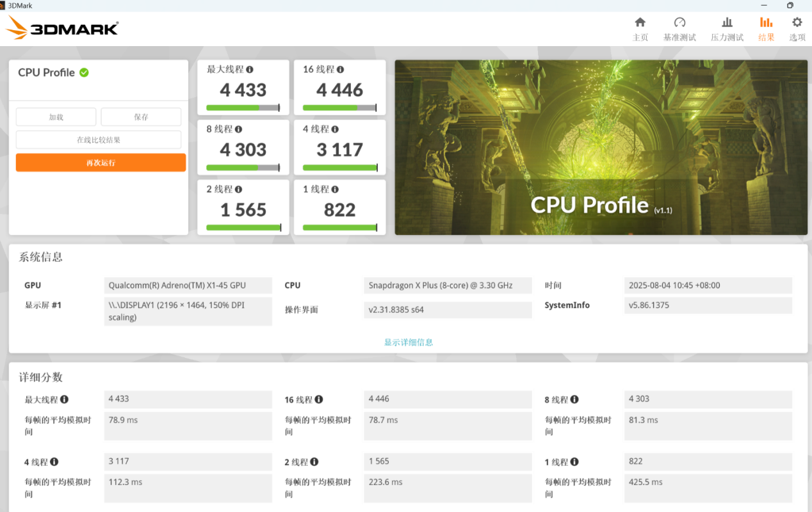
Task: Click info icon on 2 线程 score card
Action: (238, 189)
